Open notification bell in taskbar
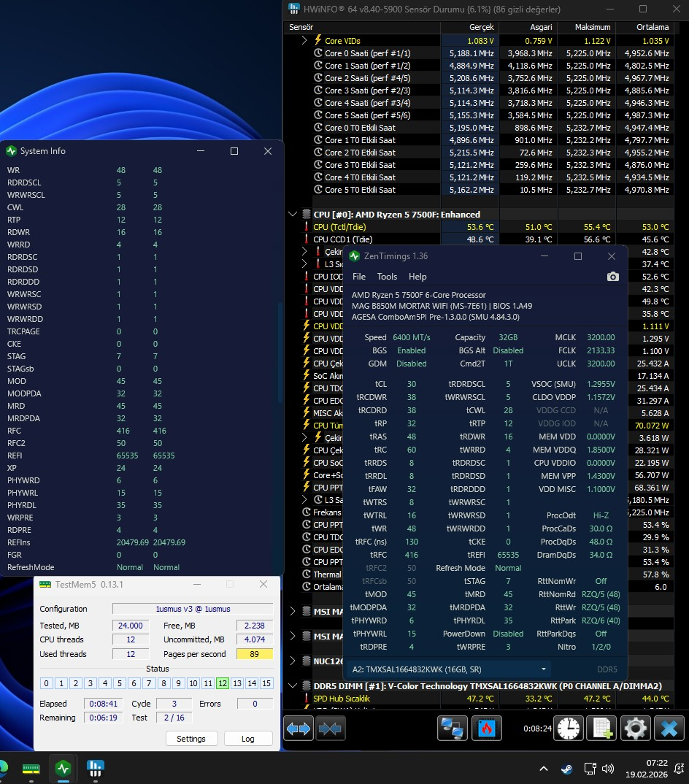Image resolution: width=689 pixels, height=784 pixels. [679, 769]
